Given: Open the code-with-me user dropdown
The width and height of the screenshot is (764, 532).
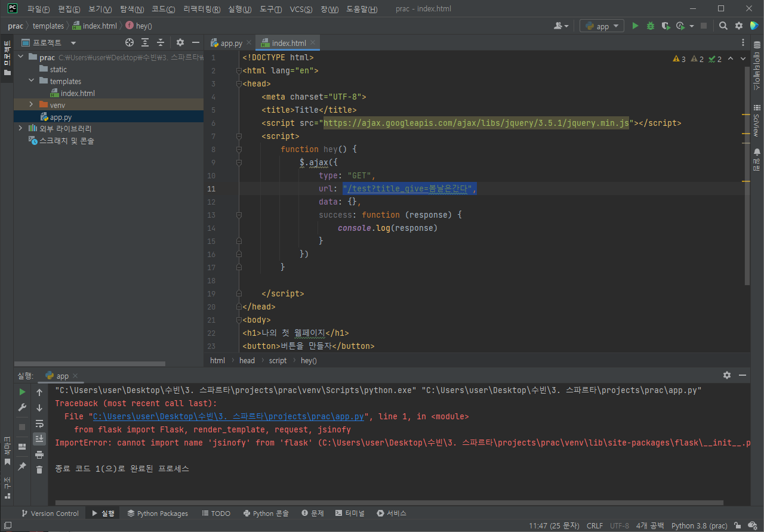Looking at the screenshot, I should coord(561,26).
